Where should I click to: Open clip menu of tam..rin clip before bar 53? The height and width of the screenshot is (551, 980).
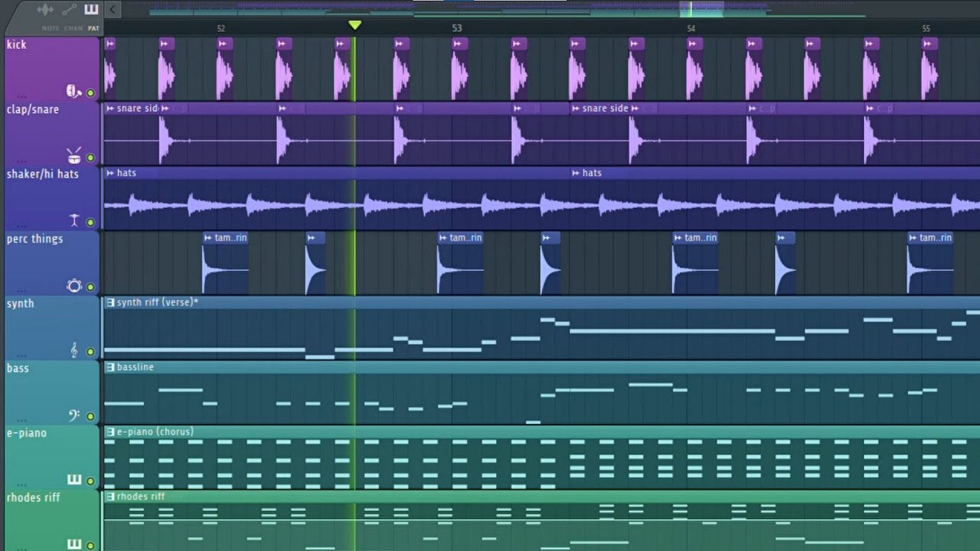point(443,238)
